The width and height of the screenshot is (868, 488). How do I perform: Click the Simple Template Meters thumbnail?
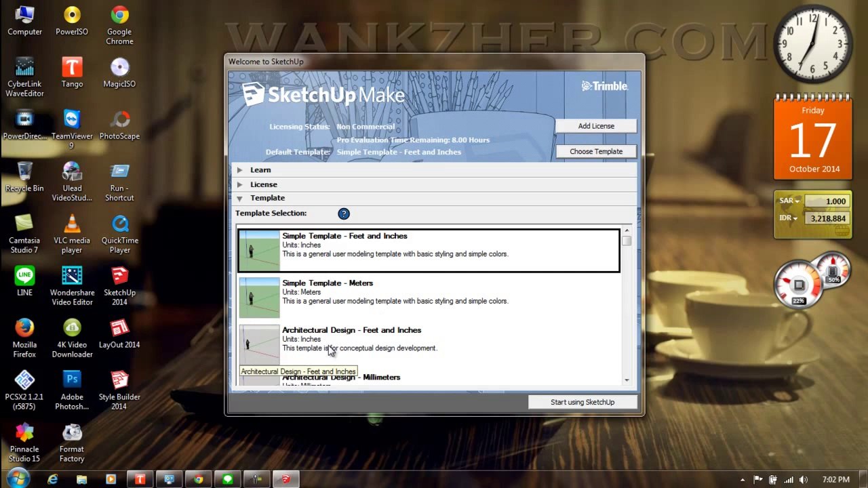click(259, 298)
